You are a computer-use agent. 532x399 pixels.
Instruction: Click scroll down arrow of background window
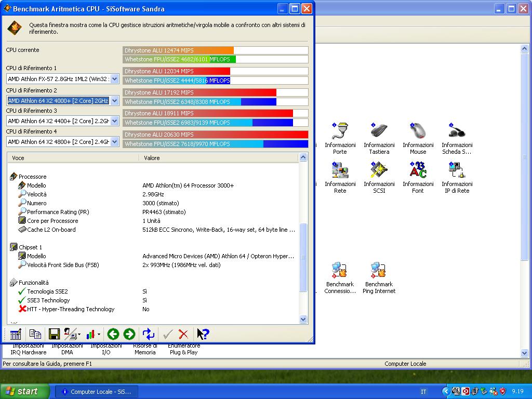pos(524,353)
